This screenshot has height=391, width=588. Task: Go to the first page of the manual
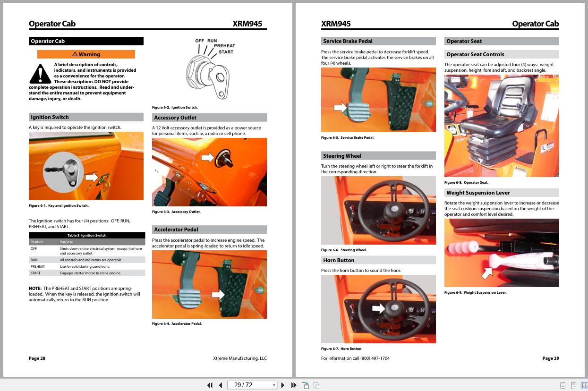point(210,385)
